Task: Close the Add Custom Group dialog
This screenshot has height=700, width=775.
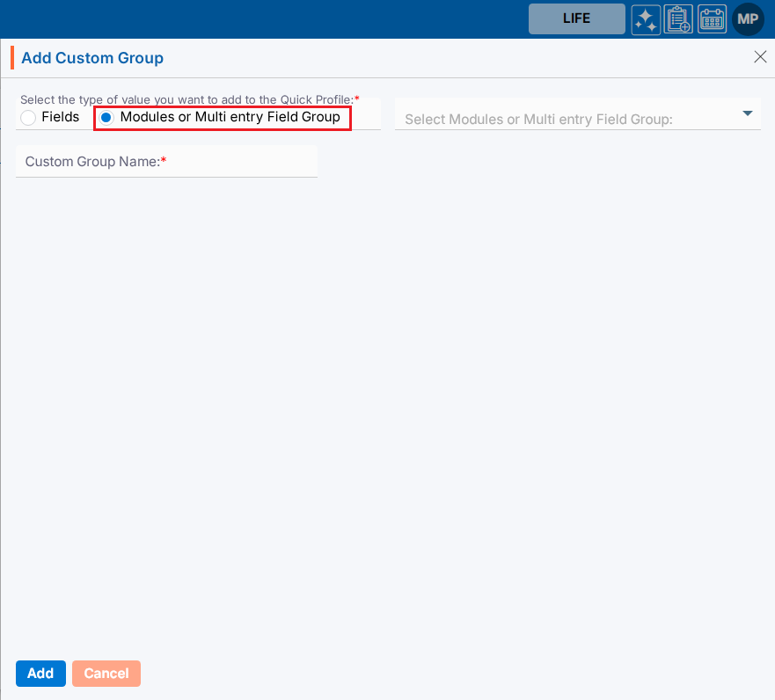Action: pyautogui.click(x=761, y=57)
